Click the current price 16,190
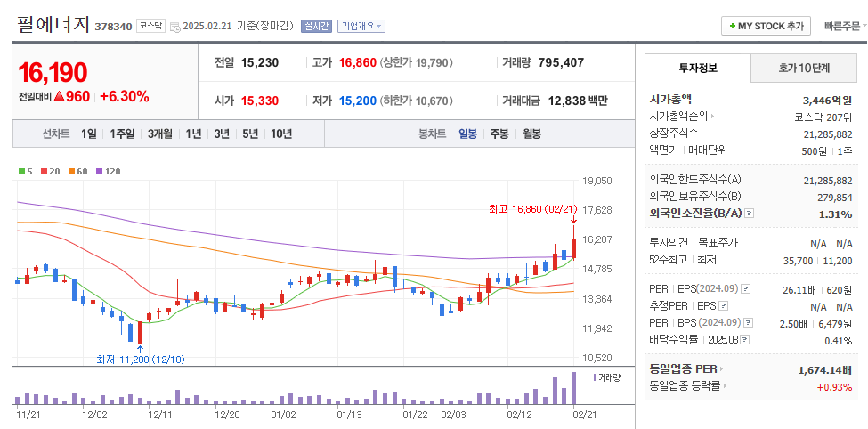 click(53, 72)
